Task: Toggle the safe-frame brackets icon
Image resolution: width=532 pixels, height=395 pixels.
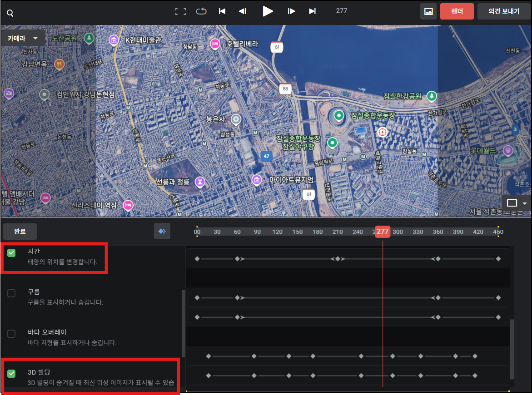Action: (x=180, y=11)
